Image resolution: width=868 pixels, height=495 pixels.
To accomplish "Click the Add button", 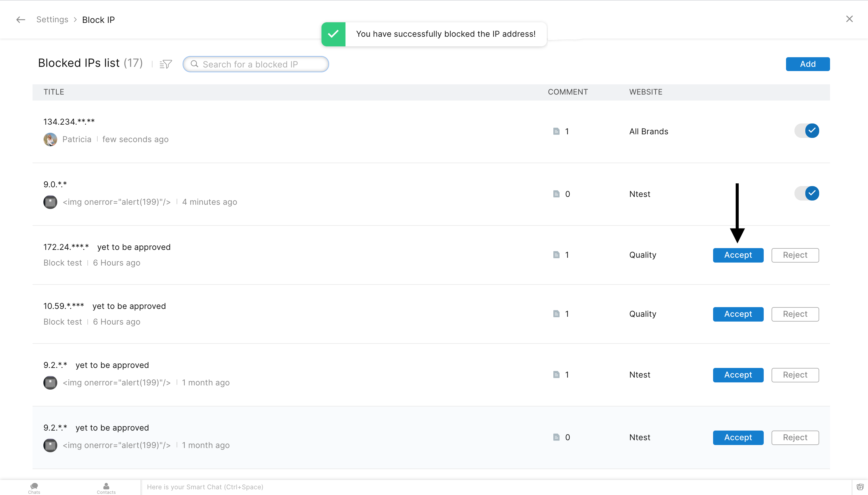I will pos(807,64).
